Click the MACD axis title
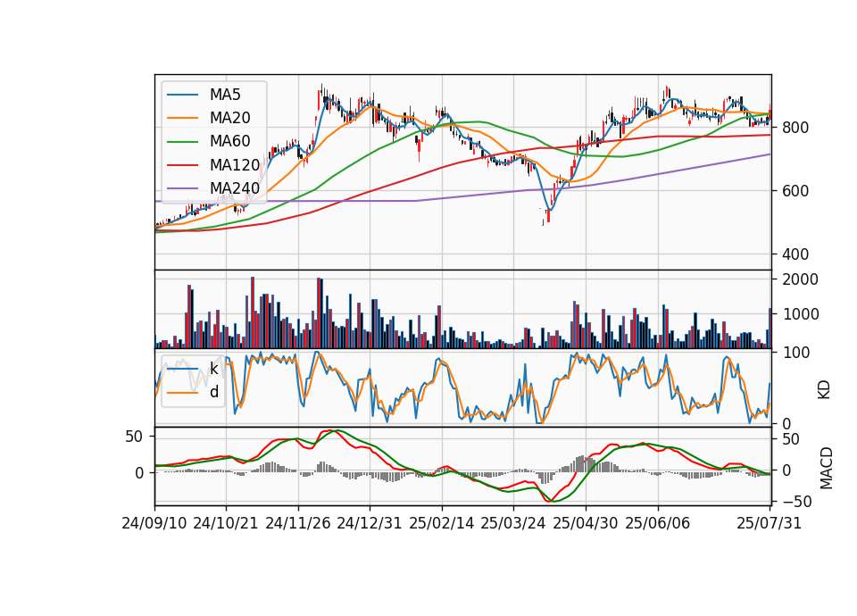This screenshot has width=857, height=616. tap(827, 468)
